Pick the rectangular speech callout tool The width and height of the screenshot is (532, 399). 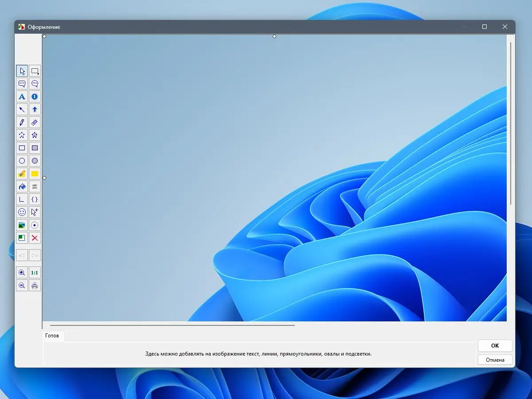point(22,84)
